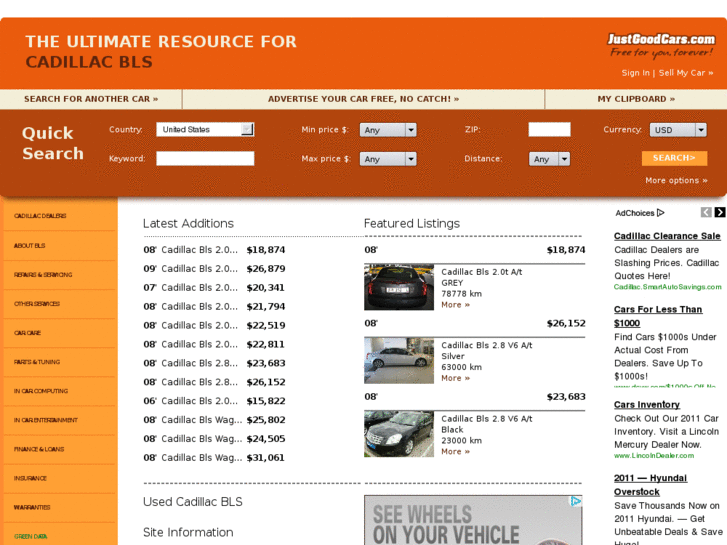Open the 07' Cadillac Bls $20,341 listing
The height and width of the screenshot is (545, 727).
pos(214,288)
